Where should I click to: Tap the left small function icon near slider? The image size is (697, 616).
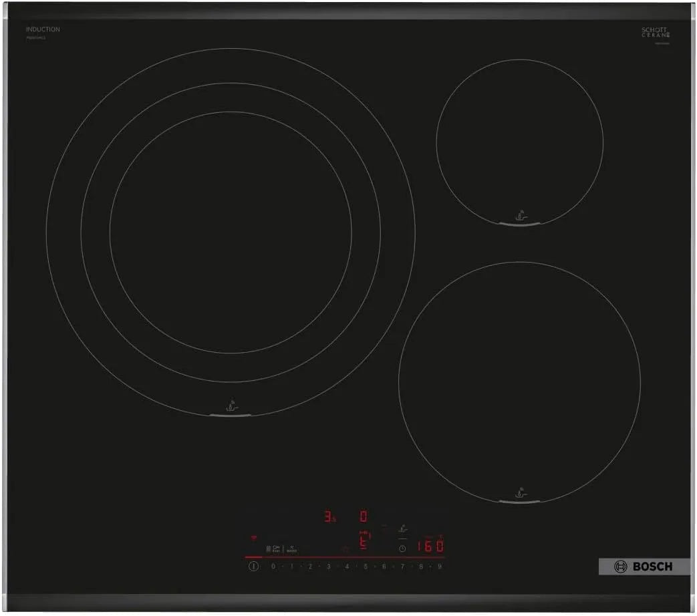[273, 549]
